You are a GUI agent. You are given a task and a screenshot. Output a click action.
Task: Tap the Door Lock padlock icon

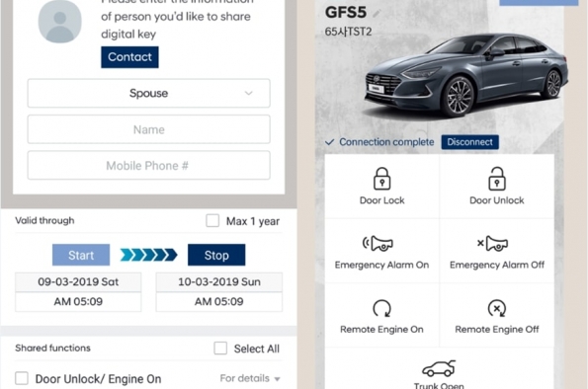coord(381,179)
